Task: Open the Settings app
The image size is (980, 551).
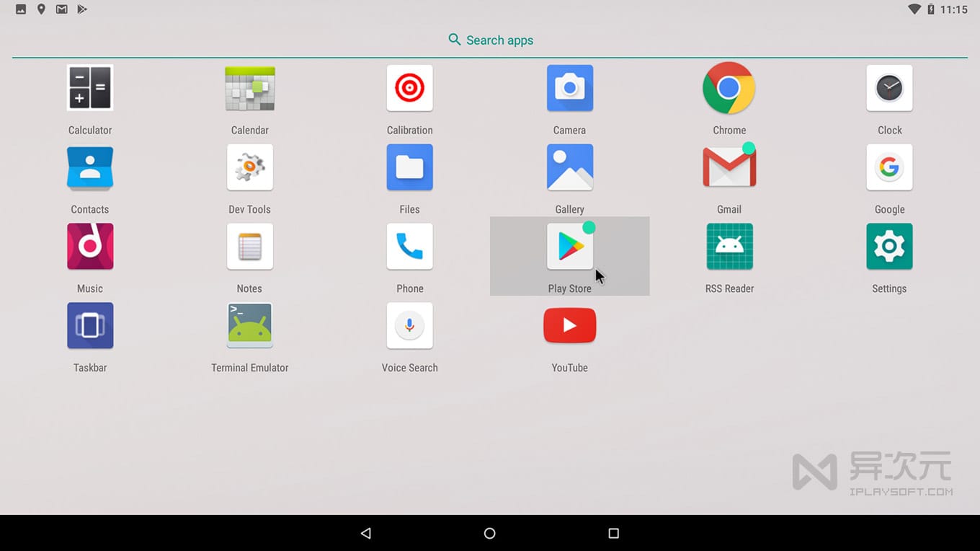Action: pyautogui.click(x=888, y=247)
